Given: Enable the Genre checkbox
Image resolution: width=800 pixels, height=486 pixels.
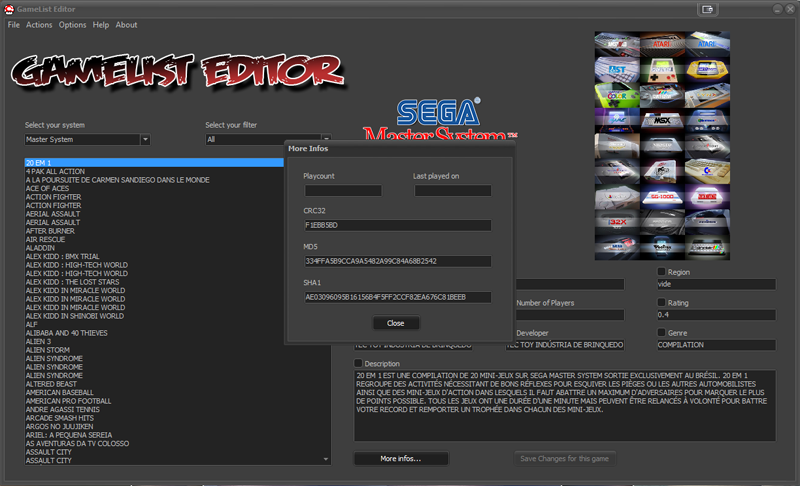Looking at the screenshot, I should click(661, 332).
